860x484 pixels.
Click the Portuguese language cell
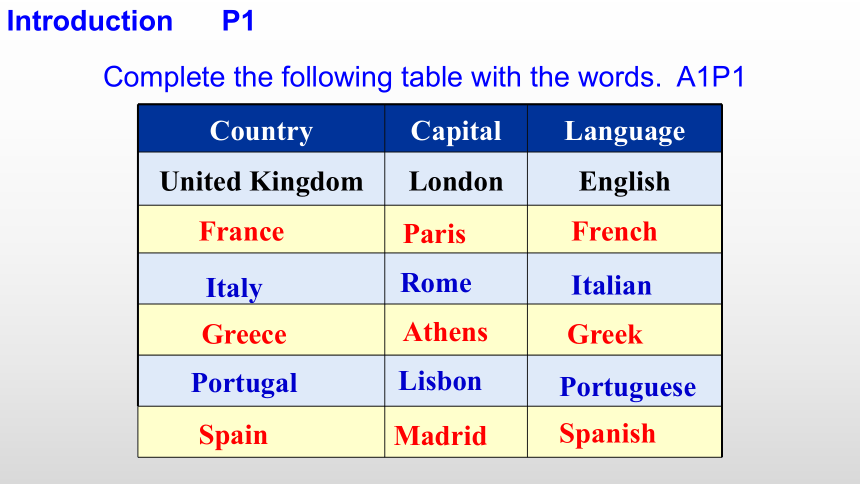(624, 381)
